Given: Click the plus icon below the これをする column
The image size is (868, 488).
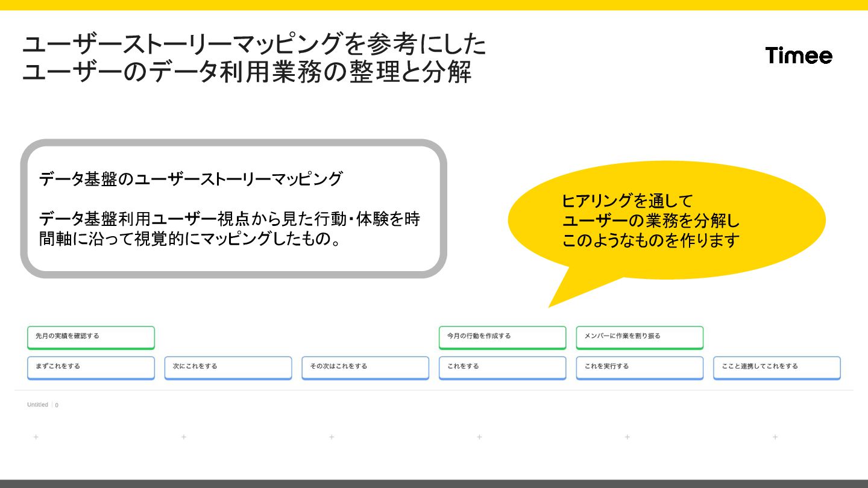Looking at the screenshot, I should (x=479, y=437).
